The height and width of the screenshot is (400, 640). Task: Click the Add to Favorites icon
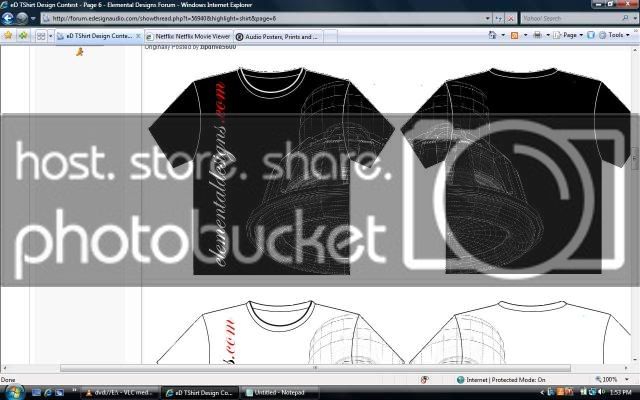pos(23,36)
